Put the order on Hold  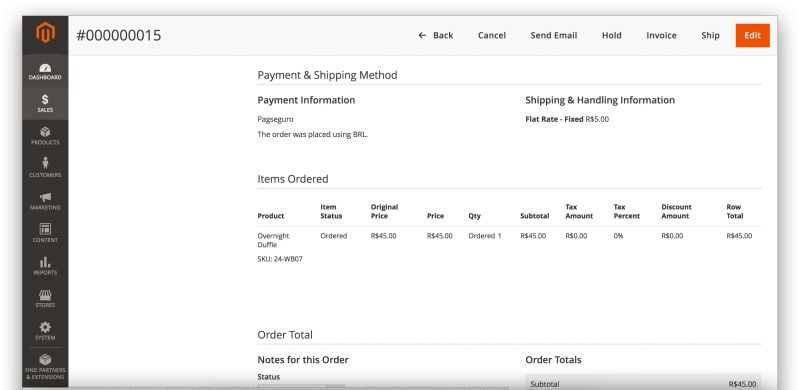click(x=611, y=35)
